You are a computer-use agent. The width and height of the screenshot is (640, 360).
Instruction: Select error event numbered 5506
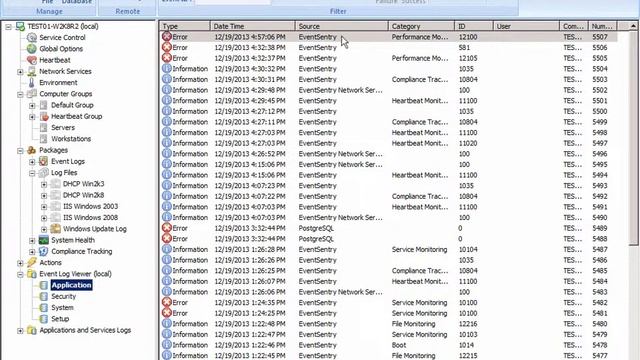pos(388,47)
